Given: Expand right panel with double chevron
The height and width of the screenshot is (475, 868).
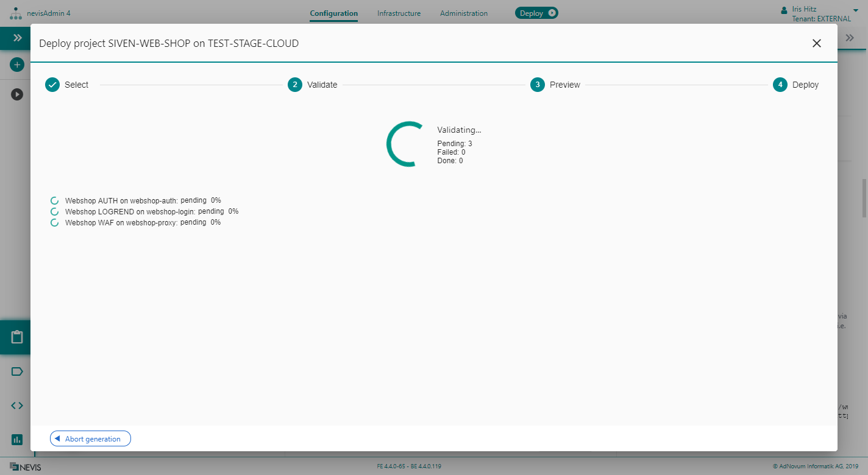Looking at the screenshot, I should [850, 38].
